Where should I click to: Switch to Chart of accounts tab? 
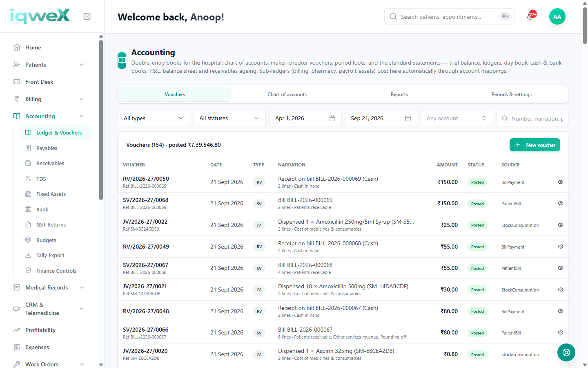(287, 94)
